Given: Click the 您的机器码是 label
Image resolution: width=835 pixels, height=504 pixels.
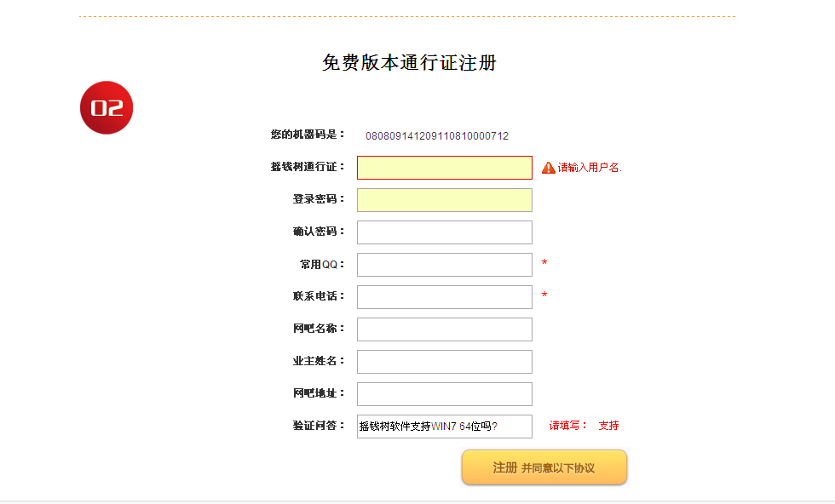Looking at the screenshot, I should pyautogui.click(x=308, y=135).
